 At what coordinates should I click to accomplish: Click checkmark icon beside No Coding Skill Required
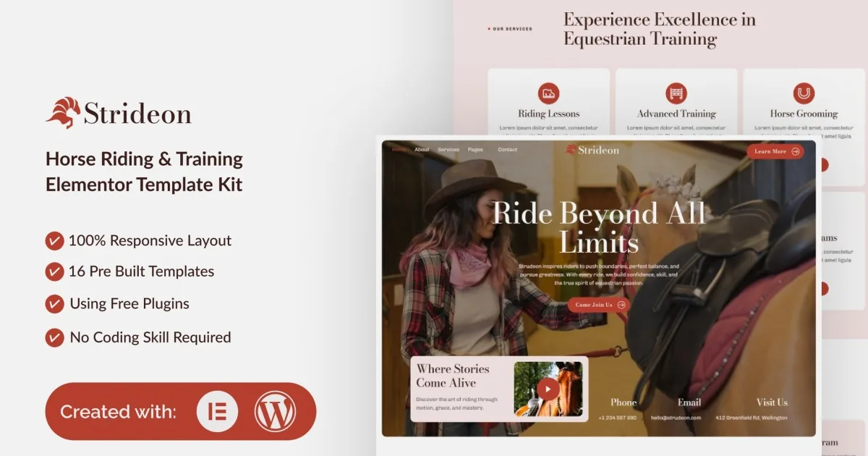click(54, 337)
